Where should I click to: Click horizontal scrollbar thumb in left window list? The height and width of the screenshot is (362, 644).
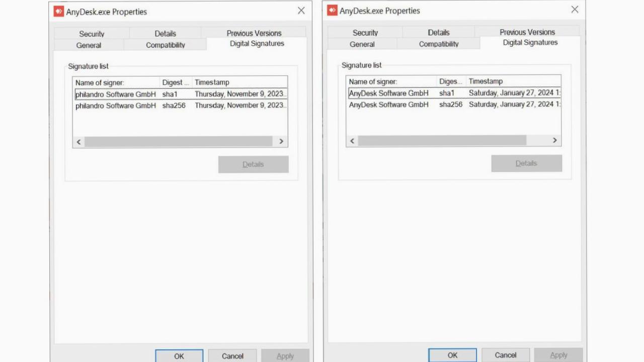(178, 142)
